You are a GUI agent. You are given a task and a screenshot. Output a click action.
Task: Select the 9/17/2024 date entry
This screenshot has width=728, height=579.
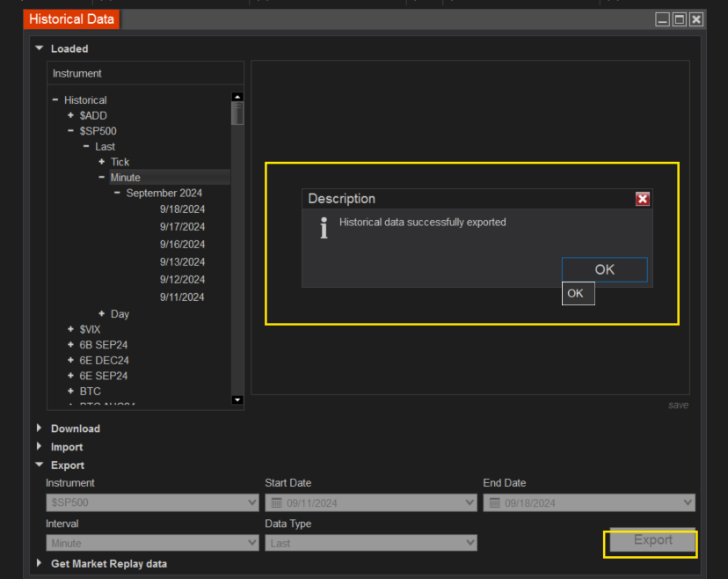coord(182,227)
